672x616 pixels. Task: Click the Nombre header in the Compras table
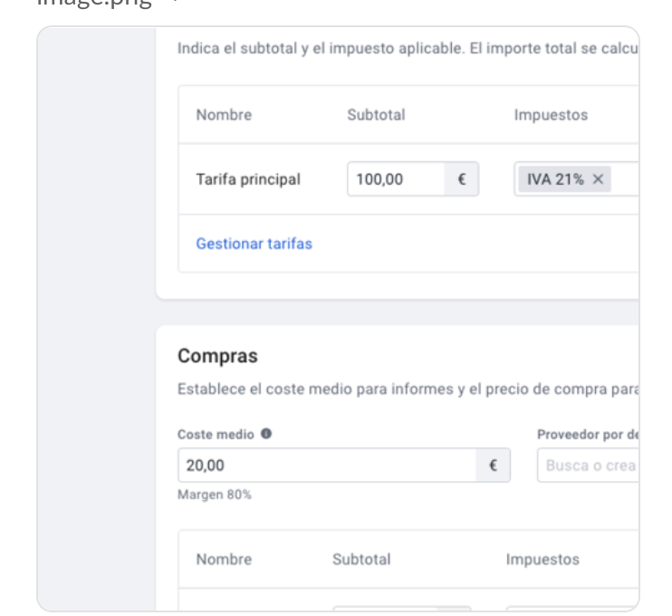point(224,559)
